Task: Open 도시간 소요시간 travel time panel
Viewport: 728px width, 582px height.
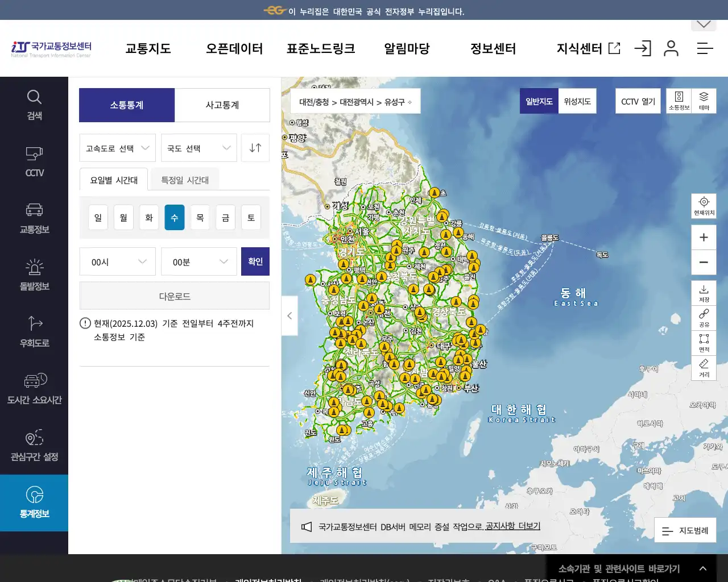Action: (x=34, y=388)
